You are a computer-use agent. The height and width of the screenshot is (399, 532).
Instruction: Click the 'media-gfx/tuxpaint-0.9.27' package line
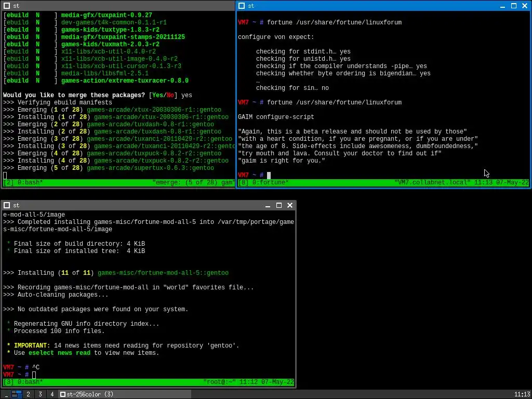[x=107, y=15]
